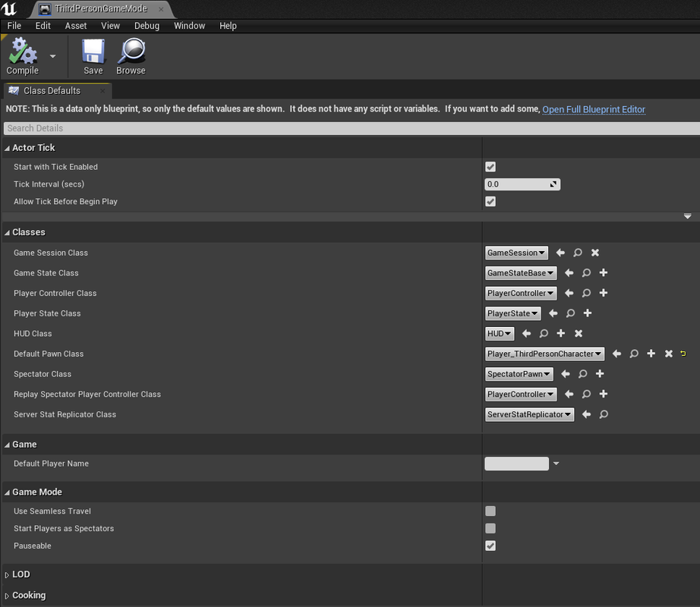Collapse the Game section
Image resolution: width=700 pixels, height=607 pixels.
(7, 445)
